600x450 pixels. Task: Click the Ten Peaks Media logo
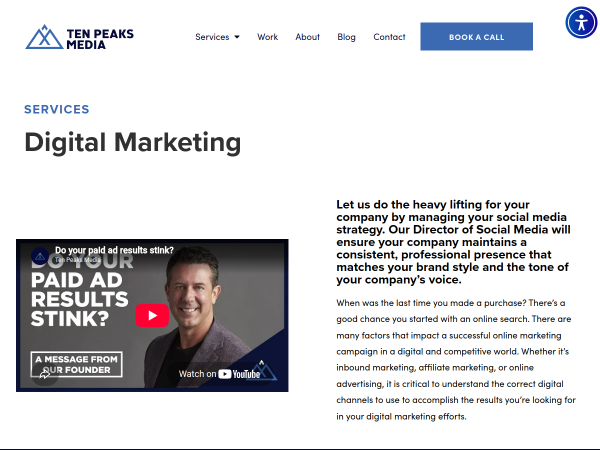tap(80, 38)
